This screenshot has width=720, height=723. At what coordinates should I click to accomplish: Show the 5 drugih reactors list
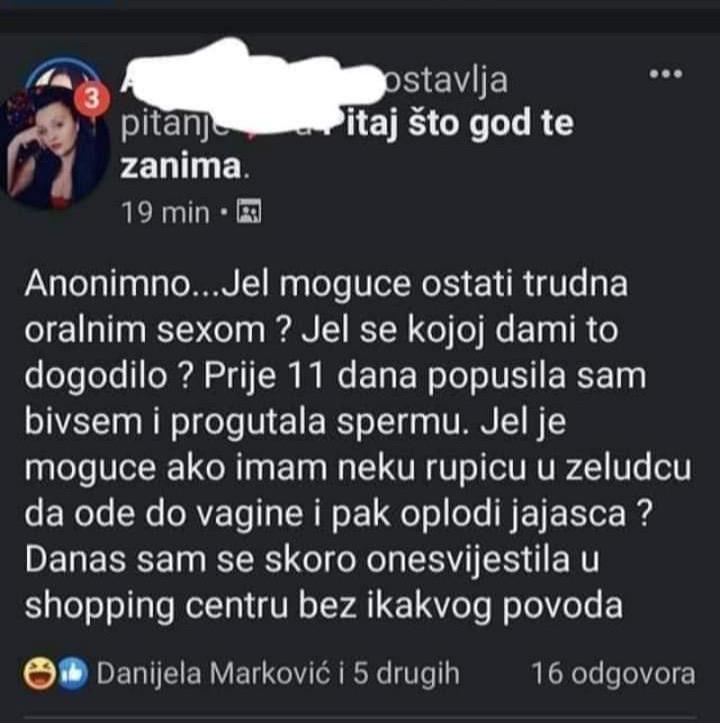coord(406,674)
